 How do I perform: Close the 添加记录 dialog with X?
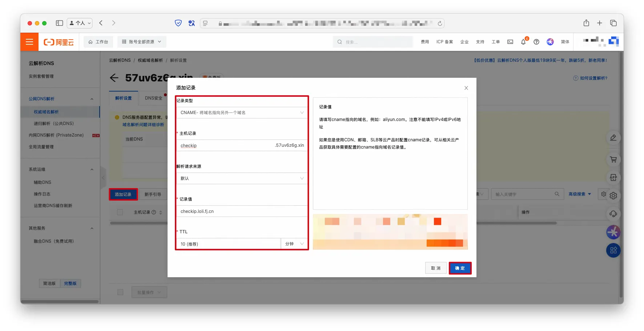(466, 88)
